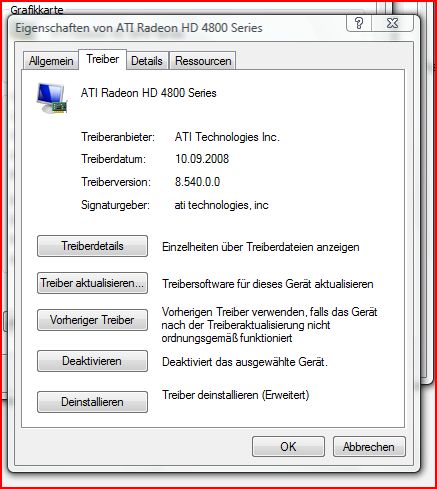
Task: Switch to the Allgemein tab
Action: tap(51, 61)
